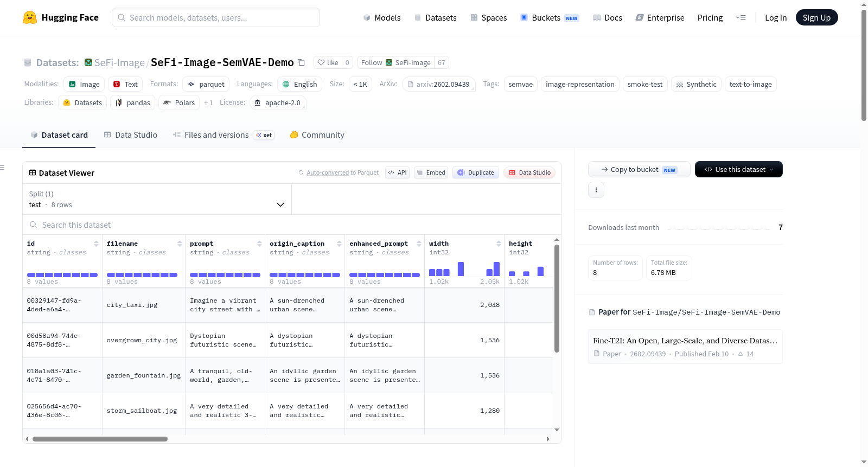868x467 pixels.
Task: Sort the id column
Action: click(x=96, y=244)
